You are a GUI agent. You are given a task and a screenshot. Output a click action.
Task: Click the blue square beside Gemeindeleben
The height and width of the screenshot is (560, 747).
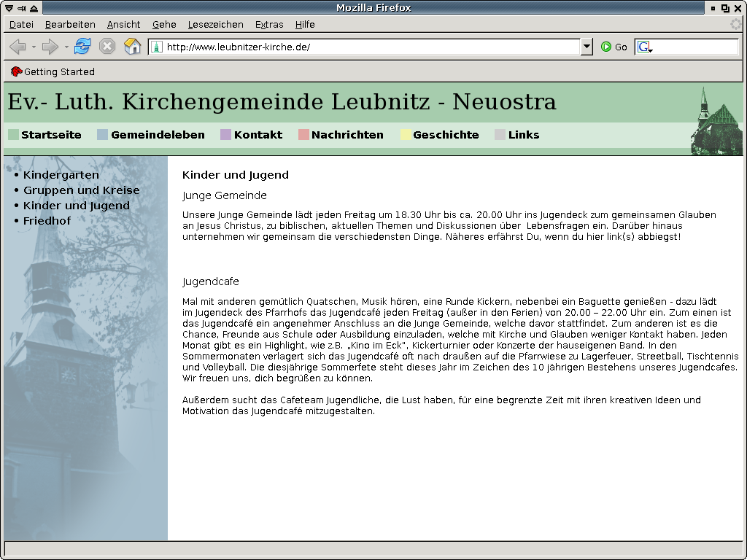pyautogui.click(x=102, y=135)
